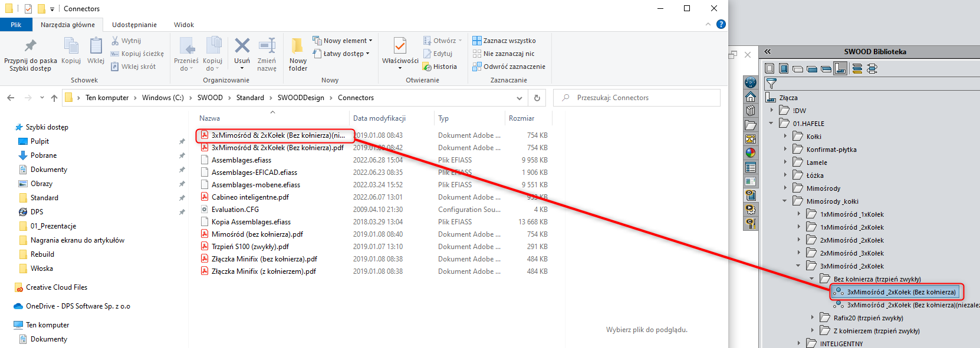Expand the Kołki folder in the library tree
Screen dimensions: 980x348
click(785, 137)
